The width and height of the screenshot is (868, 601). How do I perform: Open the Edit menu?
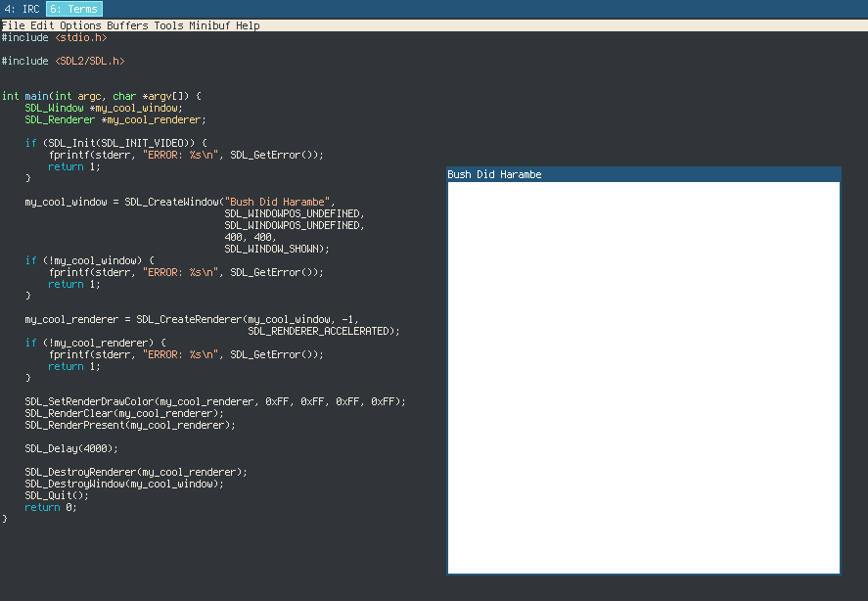click(42, 25)
